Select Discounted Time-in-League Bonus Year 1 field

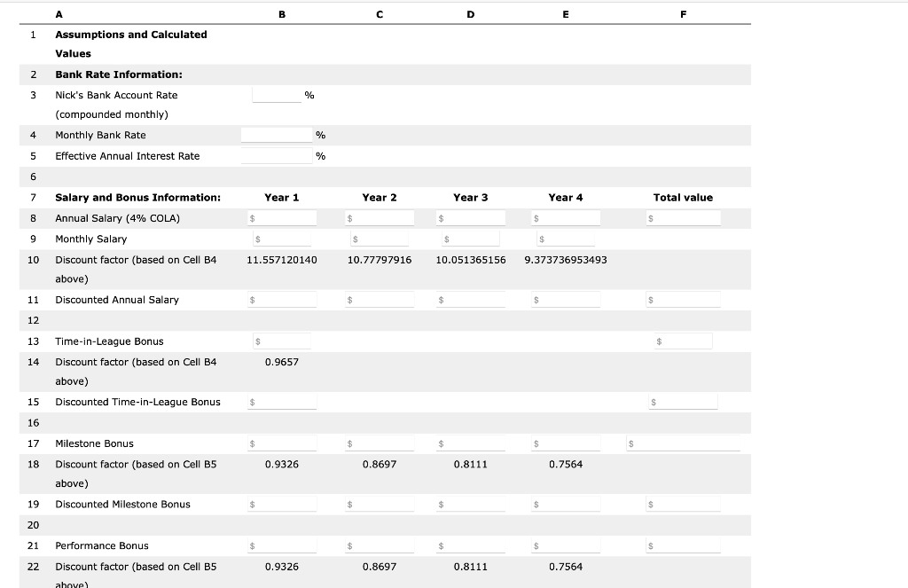click(282, 402)
